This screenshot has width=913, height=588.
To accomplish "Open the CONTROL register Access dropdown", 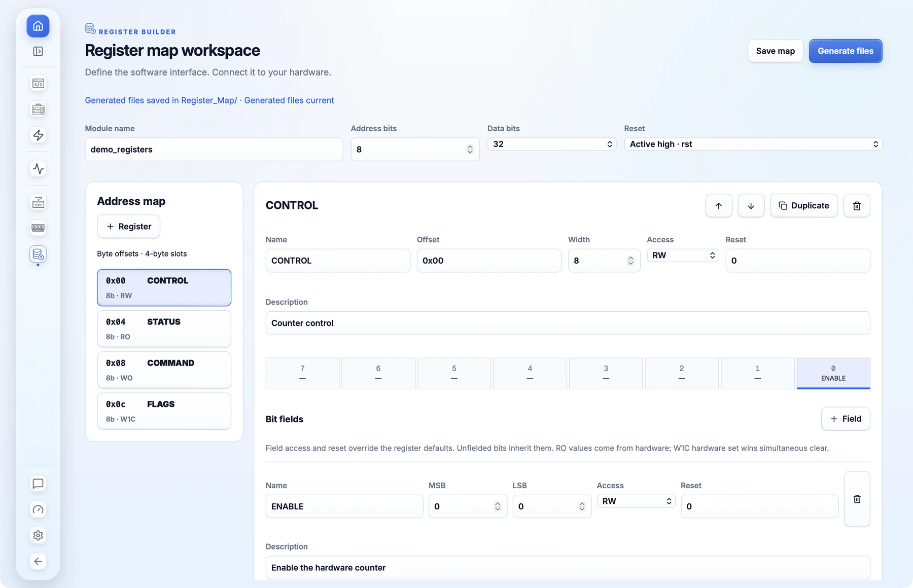I will point(683,255).
